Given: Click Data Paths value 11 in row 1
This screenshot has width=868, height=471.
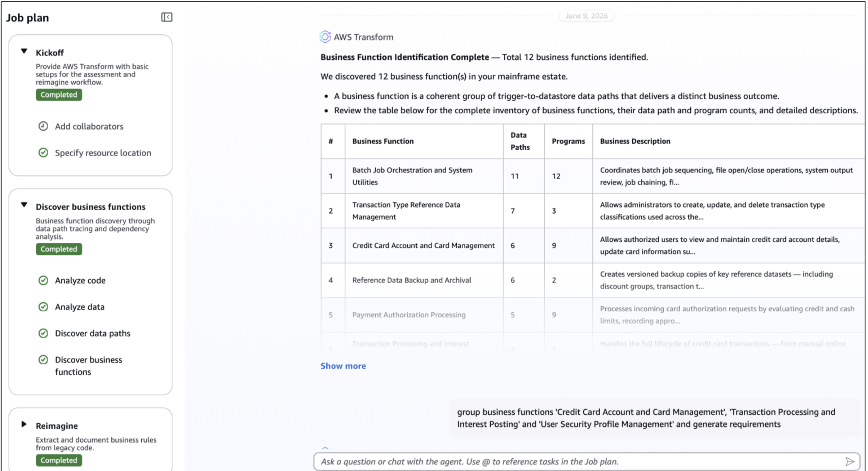Looking at the screenshot, I should click(x=514, y=176).
